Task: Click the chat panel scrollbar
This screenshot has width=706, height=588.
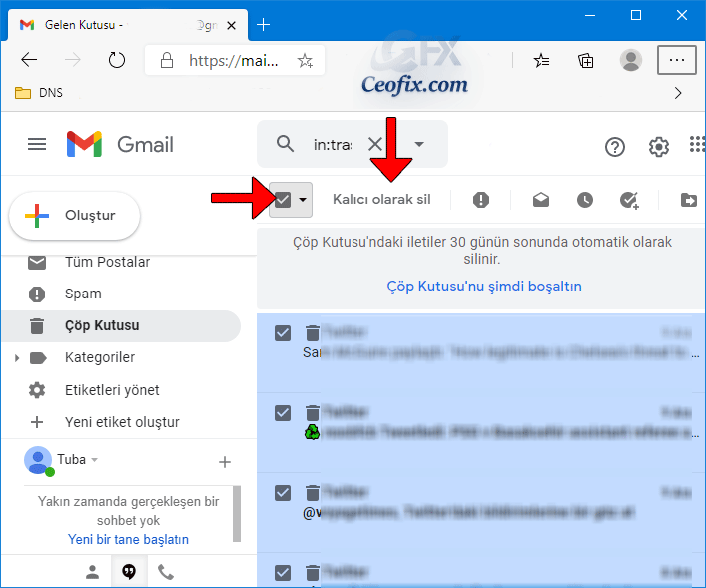Action: point(237,514)
